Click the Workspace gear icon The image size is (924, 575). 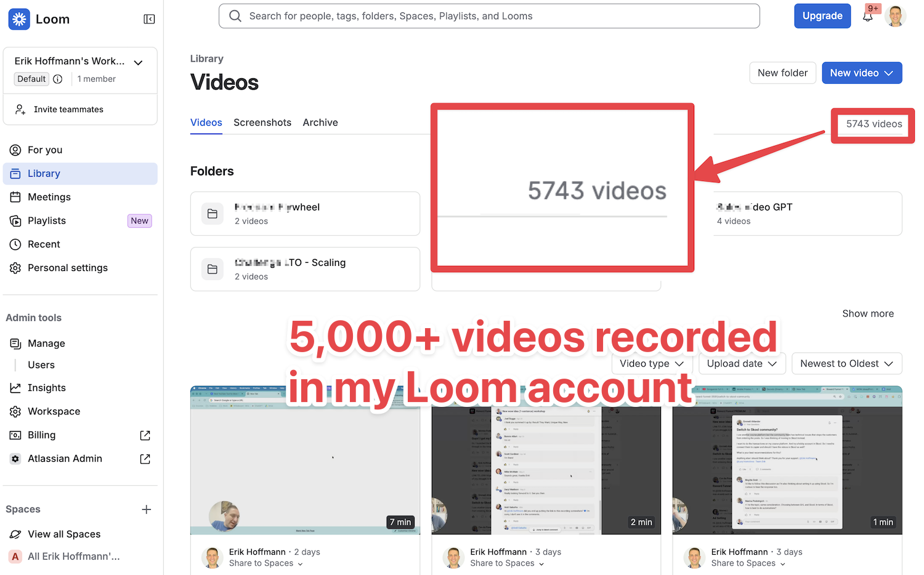tap(15, 411)
